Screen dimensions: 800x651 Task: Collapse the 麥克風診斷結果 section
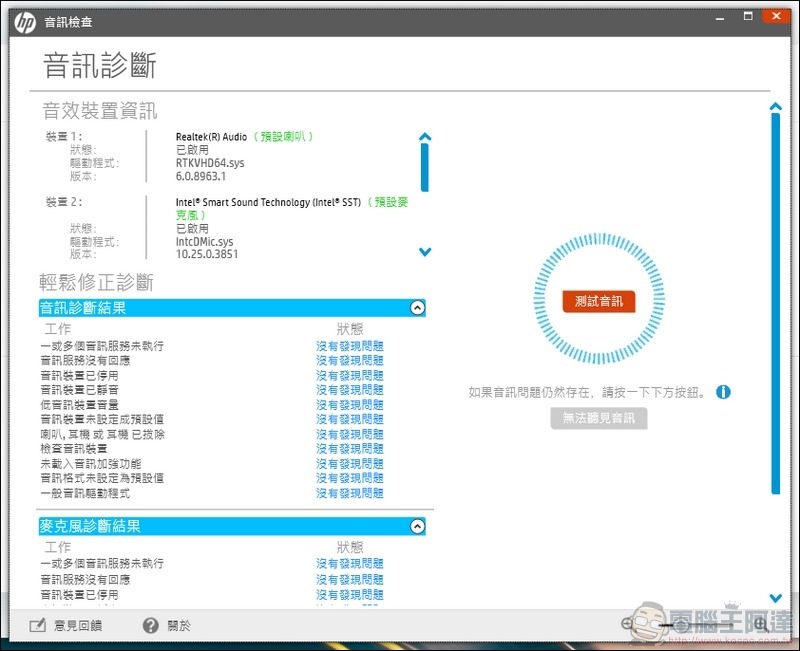417,524
